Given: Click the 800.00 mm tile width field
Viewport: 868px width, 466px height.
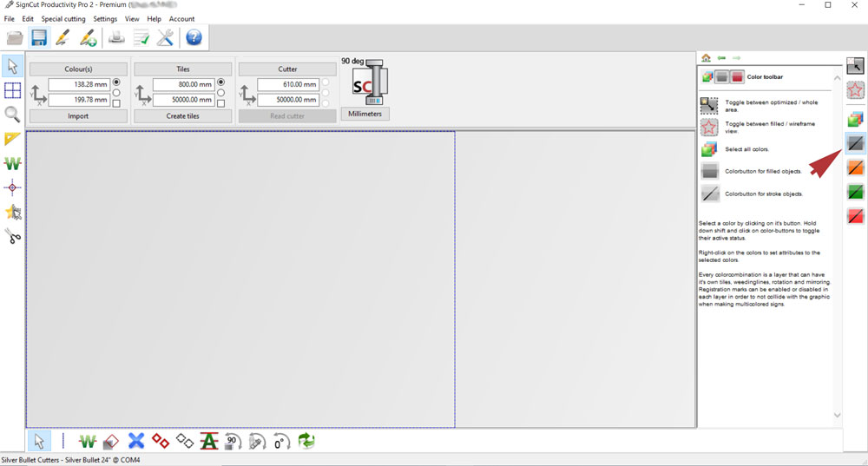Looking at the screenshot, I should click(183, 85).
